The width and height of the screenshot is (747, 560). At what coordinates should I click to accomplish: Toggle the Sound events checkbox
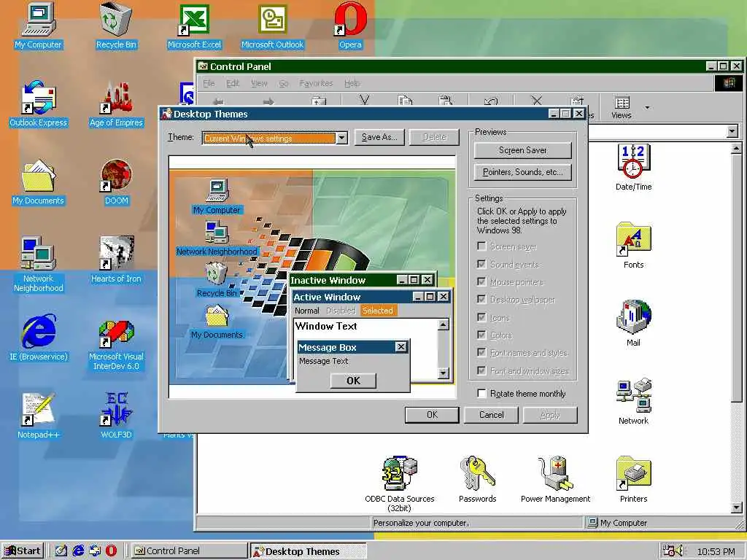click(481, 264)
